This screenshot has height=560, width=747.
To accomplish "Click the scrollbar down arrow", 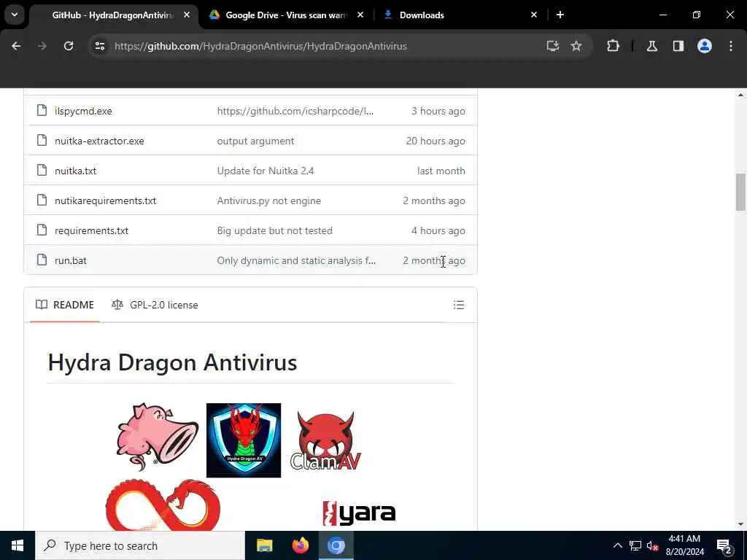I will [x=740, y=524].
